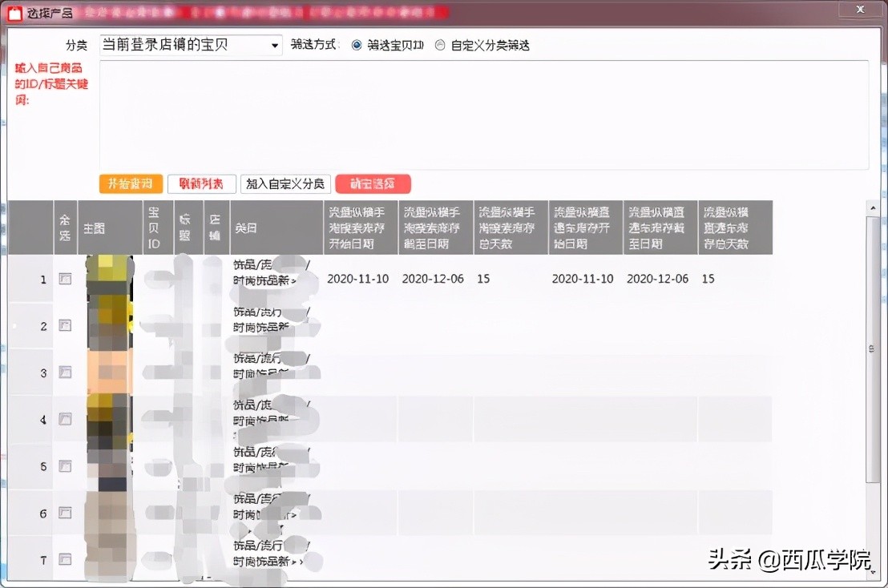Tick the checkbox in row 1

coord(65,279)
